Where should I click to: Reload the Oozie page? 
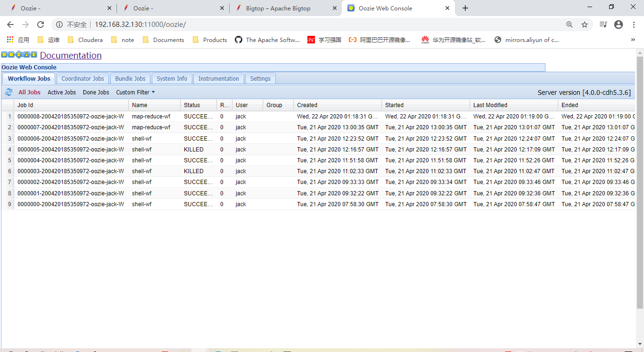[x=41, y=25]
